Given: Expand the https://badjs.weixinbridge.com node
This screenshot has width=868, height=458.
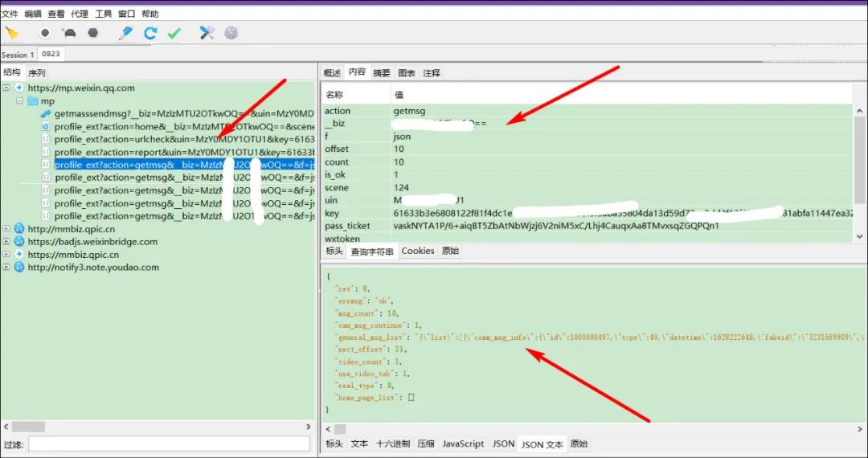Looking at the screenshot, I should pyautogui.click(x=6, y=242).
